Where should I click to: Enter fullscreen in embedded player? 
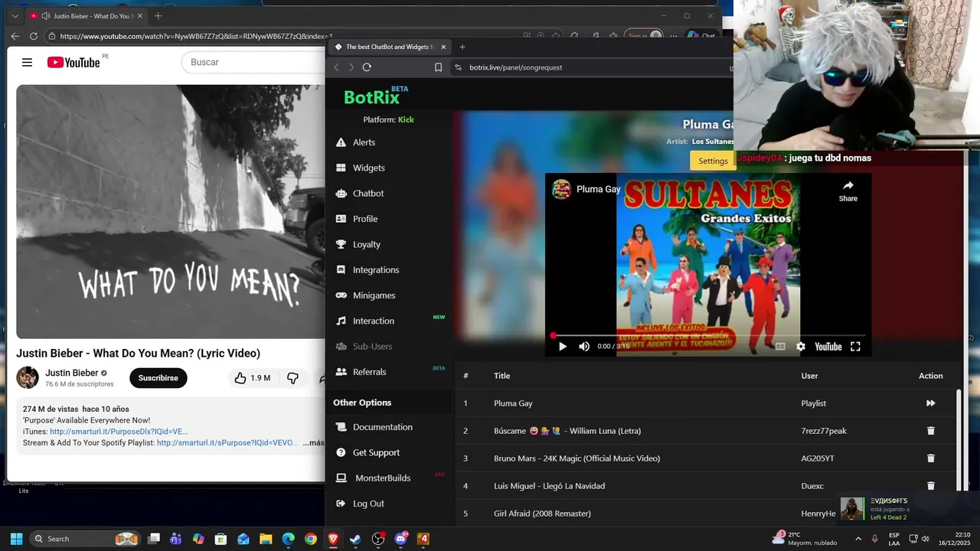[x=855, y=347]
